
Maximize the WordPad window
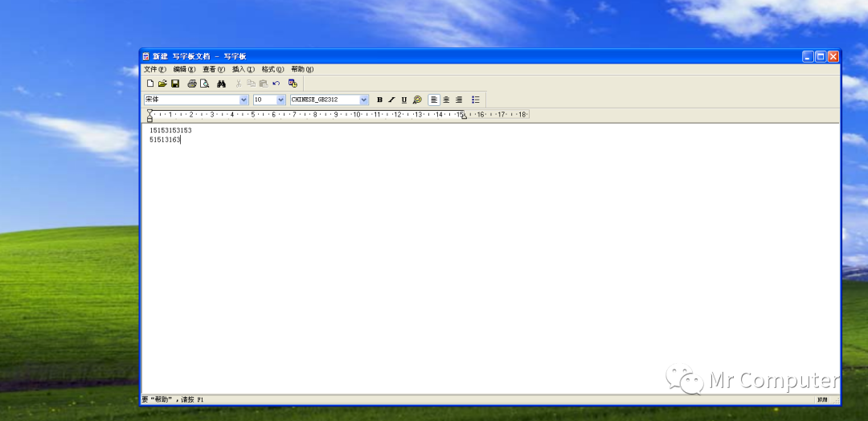[821, 56]
